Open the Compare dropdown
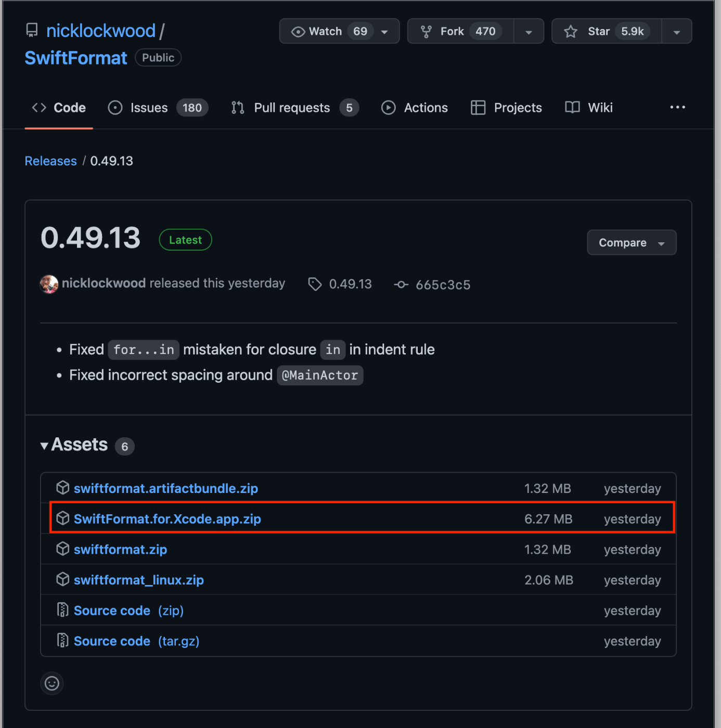Image resolution: width=721 pixels, height=728 pixels. [x=632, y=242]
